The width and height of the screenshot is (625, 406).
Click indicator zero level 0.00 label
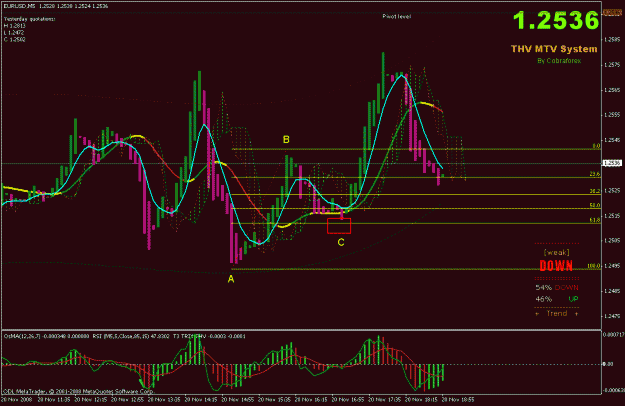tap(608, 364)
